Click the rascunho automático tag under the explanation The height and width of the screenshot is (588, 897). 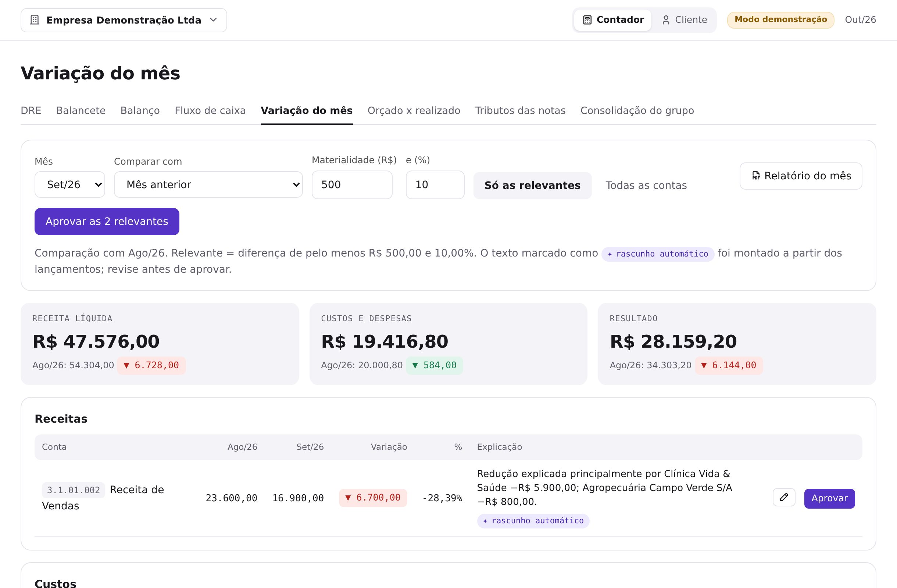point(533,521)
